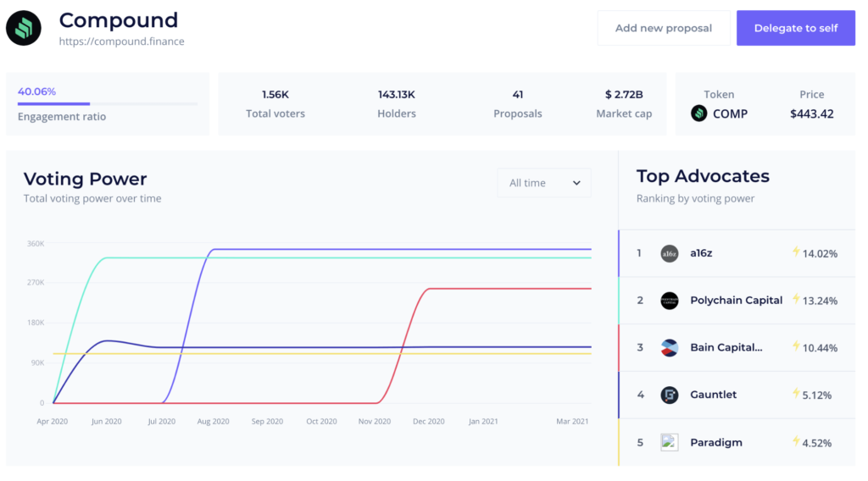Click the Polychain Capital avatar icon
The image size is (868, 481).
coord(670,301)
